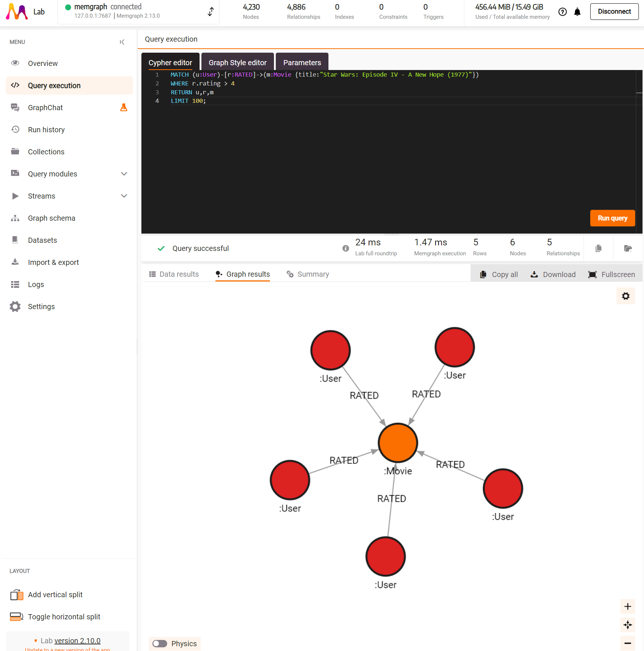The image size is (644, 651).
Task: Open the Lab version 2.10.0 link
Action: (x=77, y=641)
